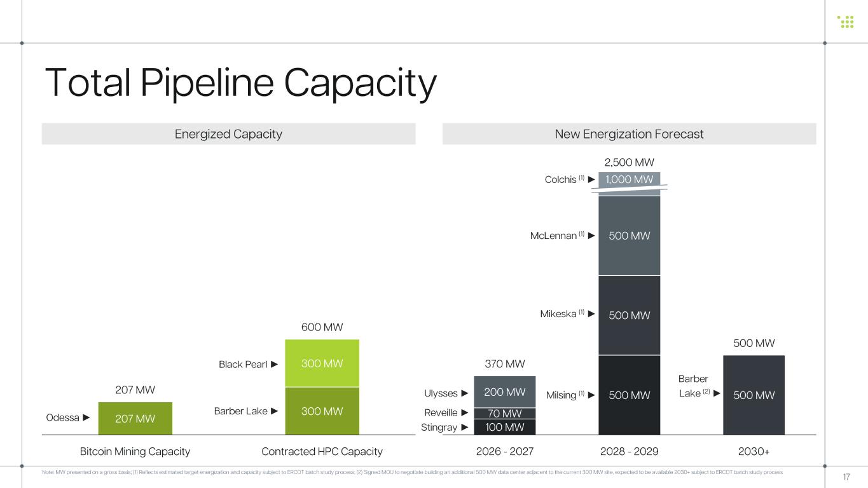868x488 pixels.
Task: Click the arrow next to Reveille label
Action: pyautogui.click(x=465, y=413)
